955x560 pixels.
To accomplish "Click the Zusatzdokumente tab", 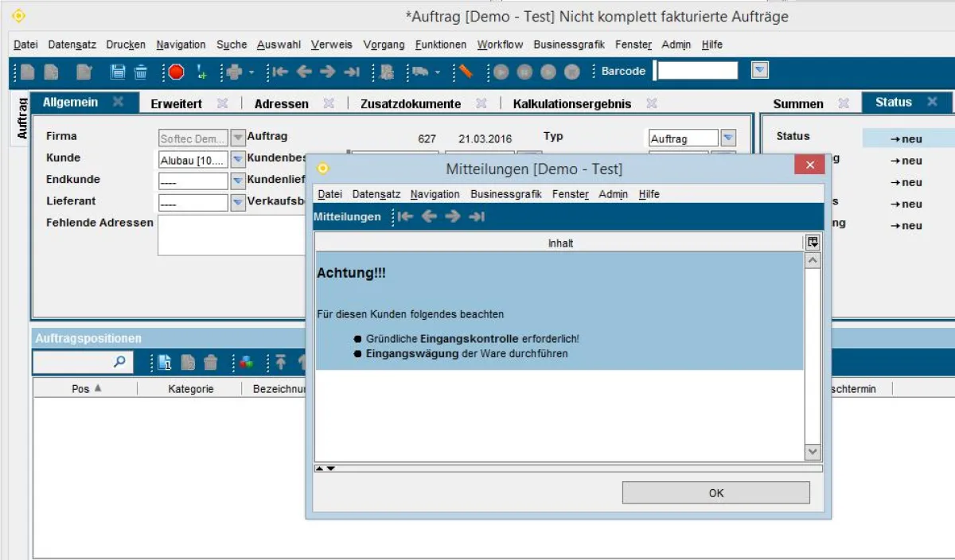I will [x=410, y=103].
